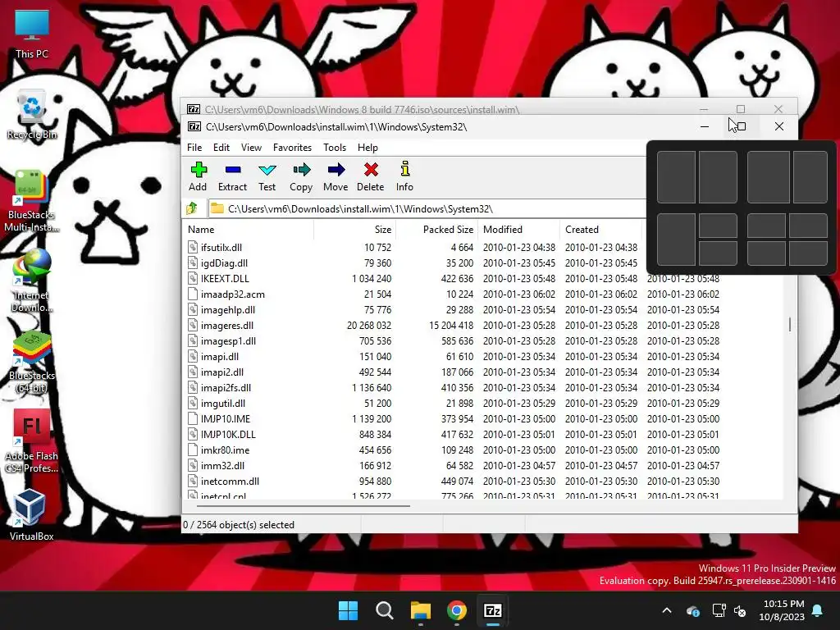Open VirtualBox desktop shortcut

coord(32,515)
